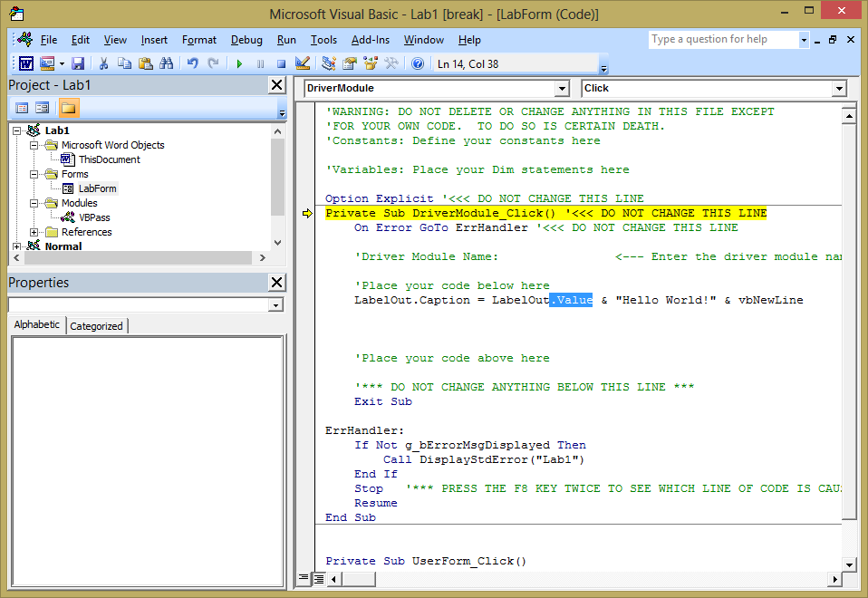
Task: Toggle Folders view in Project panel
Action: pyautogui.click(x=68, y=108)
